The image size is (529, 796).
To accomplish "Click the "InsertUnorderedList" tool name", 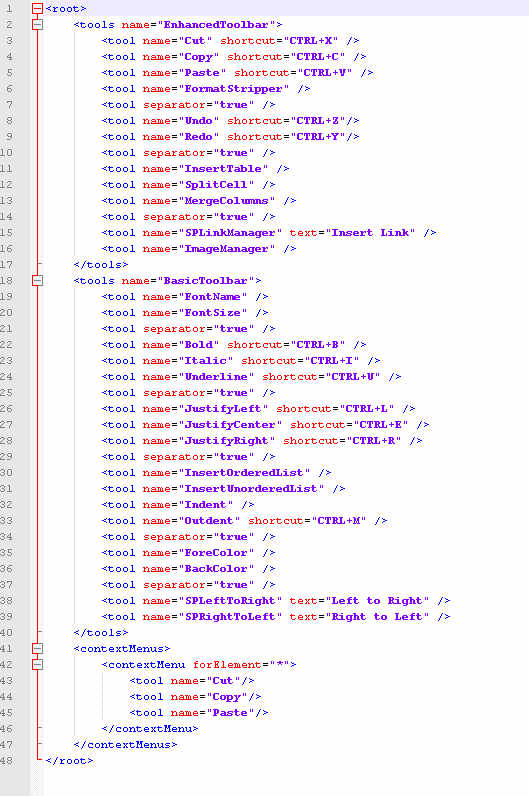I will pos(252,488).
